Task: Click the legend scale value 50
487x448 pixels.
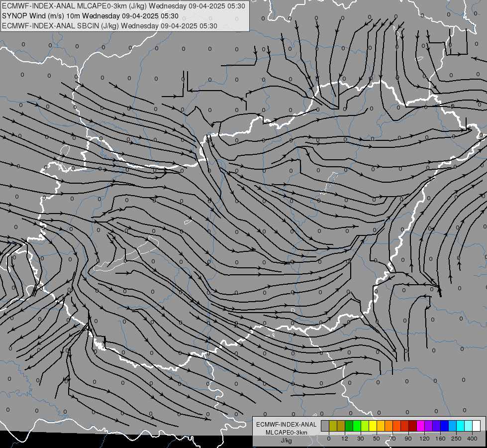Action: click(x=377, y=439)
